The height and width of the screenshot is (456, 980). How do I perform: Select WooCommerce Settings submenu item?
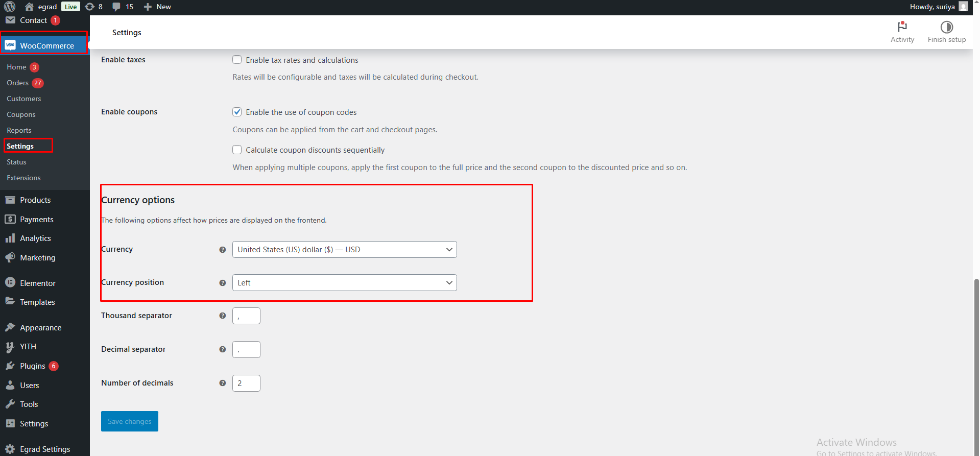pos(20,146)
